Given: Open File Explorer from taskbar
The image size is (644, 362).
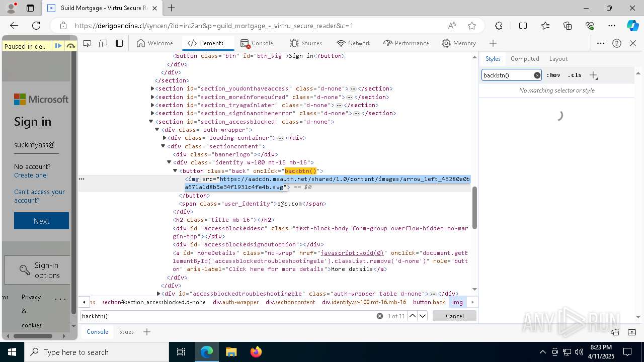Looking at the screenshot, I should [231, 352].
